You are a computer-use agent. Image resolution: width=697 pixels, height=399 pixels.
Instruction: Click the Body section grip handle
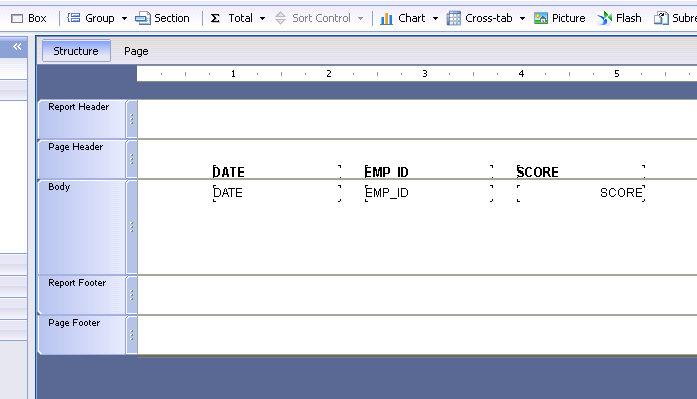[x=132, y=227]
